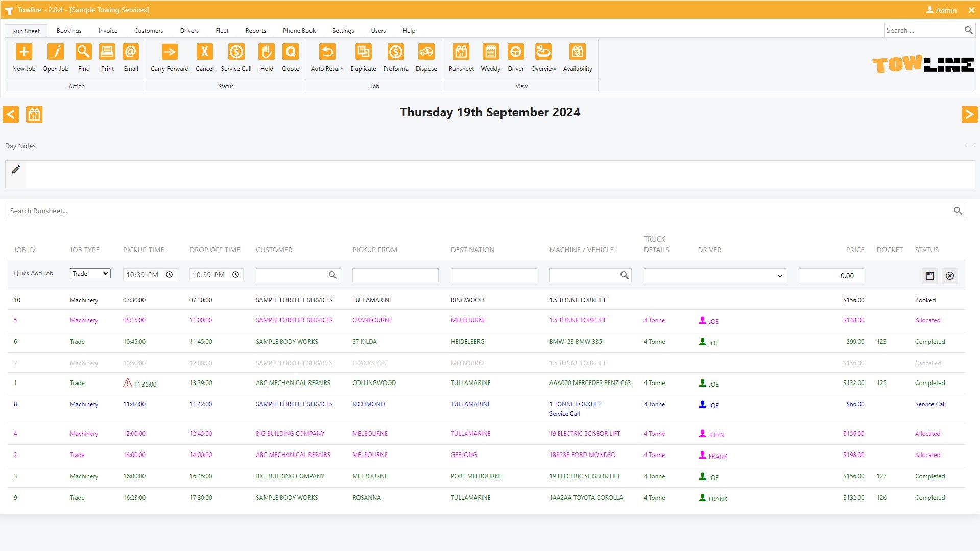Open the Weekly view
This screenshot has width=980, height=551.
490,52
